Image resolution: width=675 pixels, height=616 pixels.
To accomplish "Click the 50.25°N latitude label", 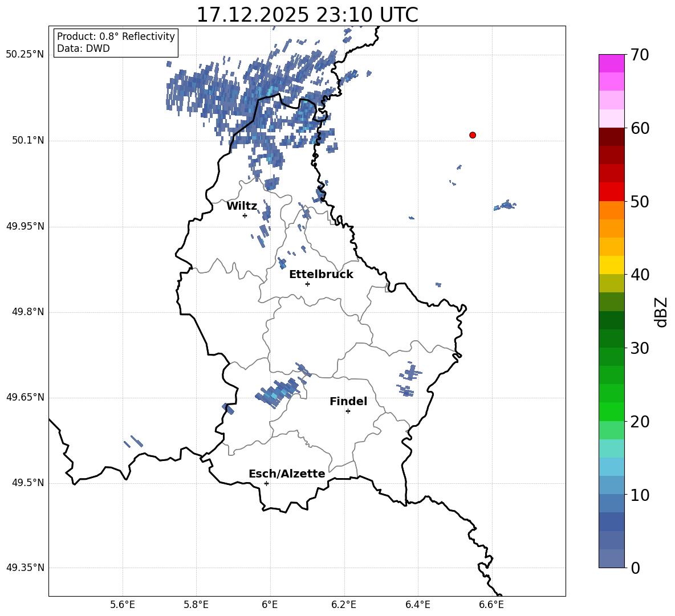I will (25, 55).
